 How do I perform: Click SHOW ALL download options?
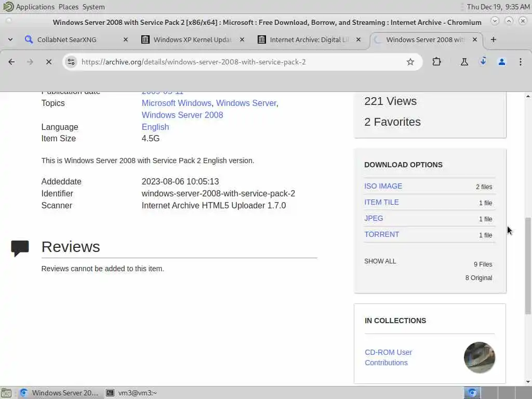click(x=380, y=261)
